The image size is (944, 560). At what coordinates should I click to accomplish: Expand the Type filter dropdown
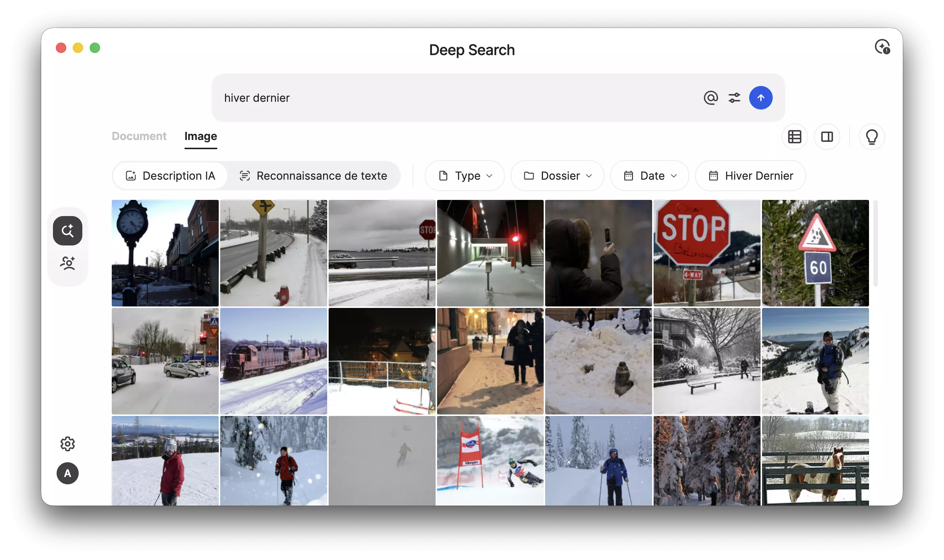[x=465, y=176]
